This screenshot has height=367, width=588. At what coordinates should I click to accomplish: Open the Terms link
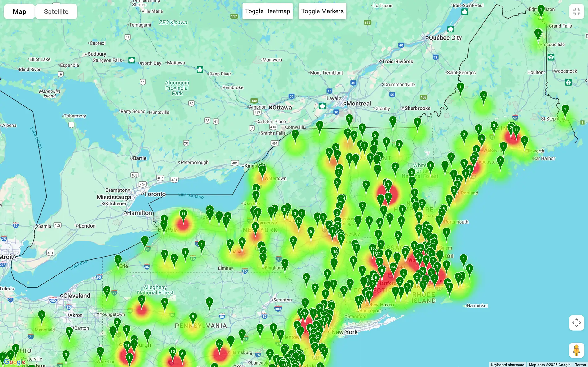coord(580,365)
